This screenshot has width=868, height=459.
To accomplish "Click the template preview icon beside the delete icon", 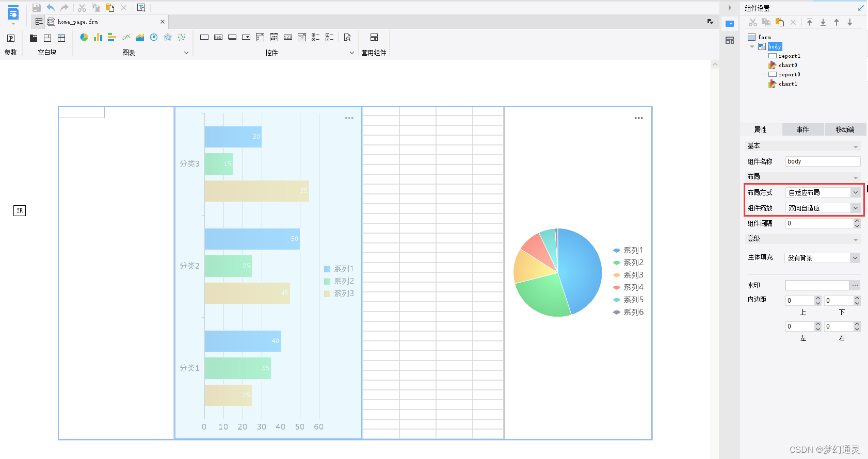I will click(141, 8).
